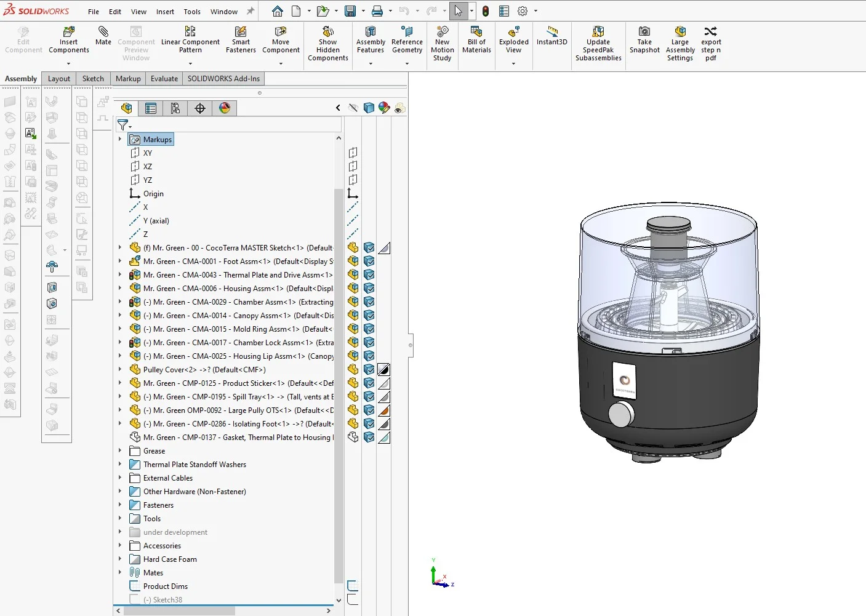Click the tree filter funnel icon
The height and width of the screenshot is (616, 866).
point(123,125)
